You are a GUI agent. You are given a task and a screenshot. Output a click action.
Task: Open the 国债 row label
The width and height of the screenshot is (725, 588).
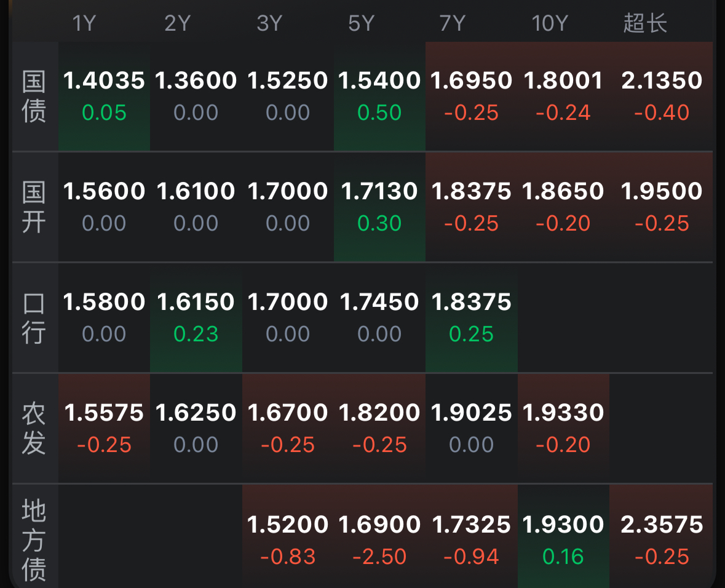click(34, 97)
